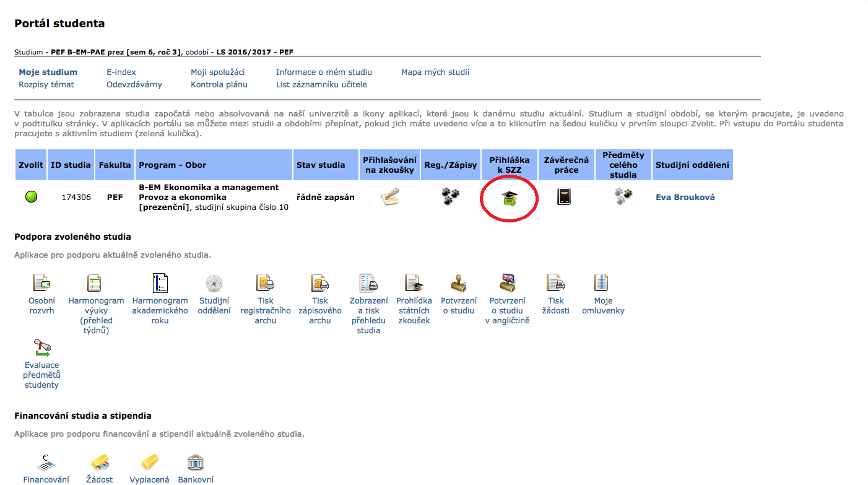This screenshot has height=485, width=868.
Task: Open Osobní rozvrh icon
Action: click(41, 283)
